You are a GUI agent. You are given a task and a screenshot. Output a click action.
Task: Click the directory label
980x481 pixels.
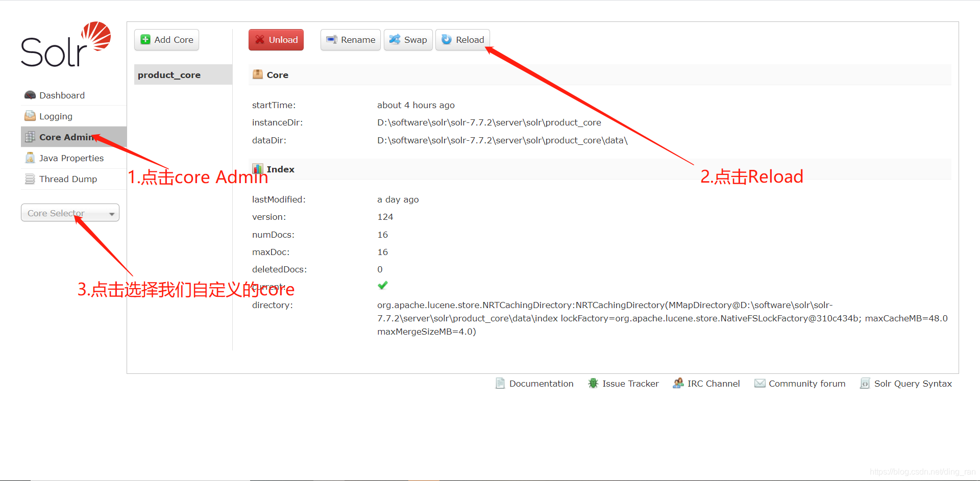[x=273, y=305]
